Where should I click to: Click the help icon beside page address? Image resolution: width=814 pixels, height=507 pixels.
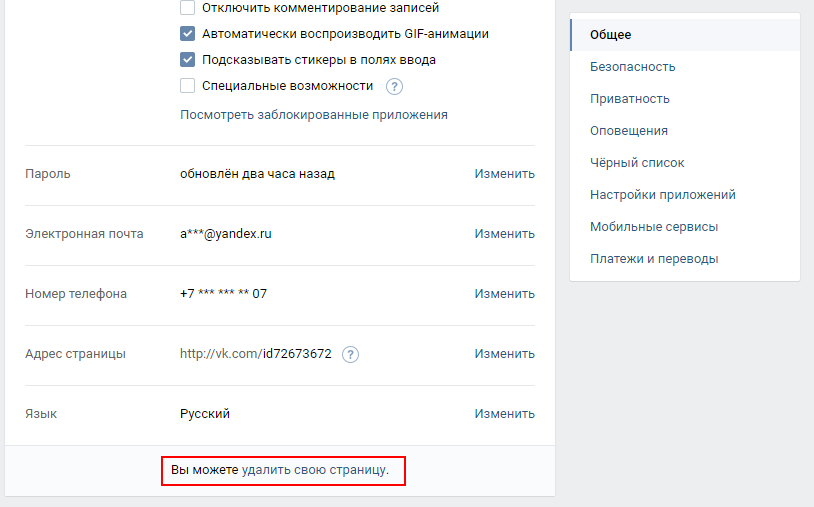(x=350, y=354)
